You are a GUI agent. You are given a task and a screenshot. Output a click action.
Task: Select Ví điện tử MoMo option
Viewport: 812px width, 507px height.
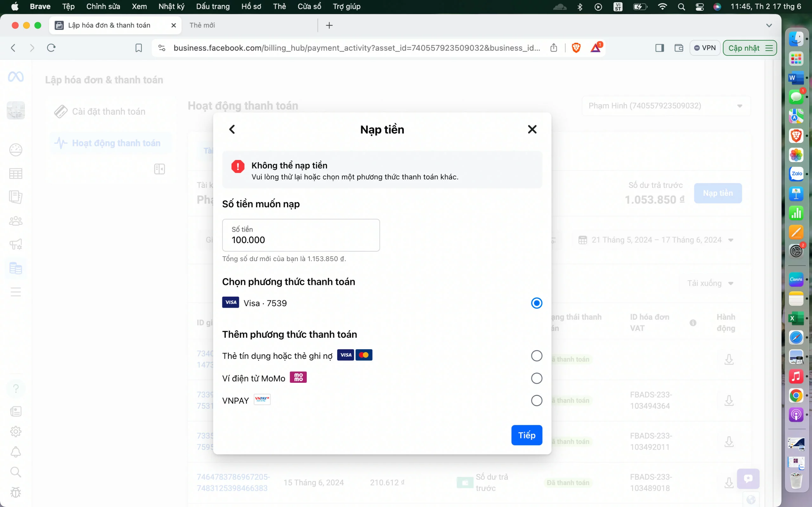point(537,378)
